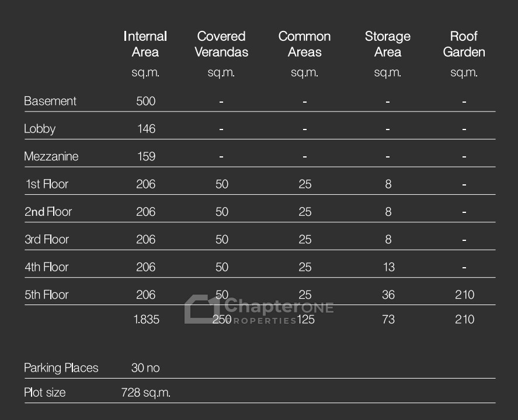This screenshot has height=420, width=518.
Task: Click the Parking Places value 30 no
Action: click(x=145, y=368)
